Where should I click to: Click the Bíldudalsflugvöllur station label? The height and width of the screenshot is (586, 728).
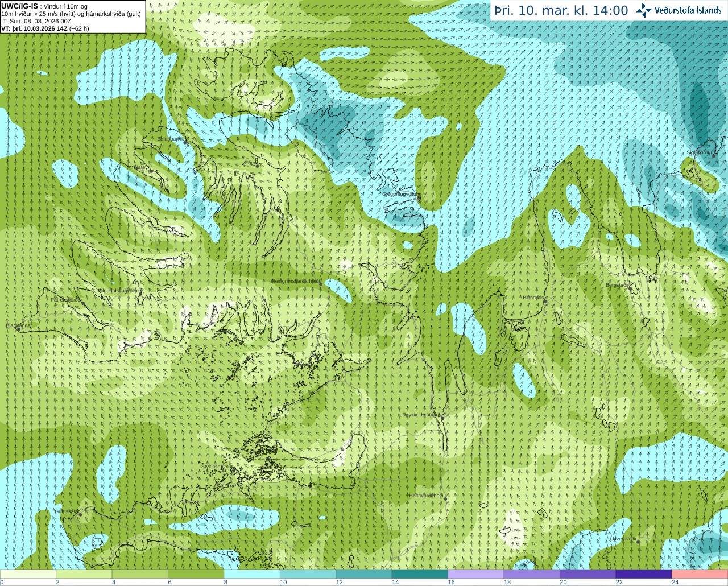pyautogui.click(x=119, y=290)
